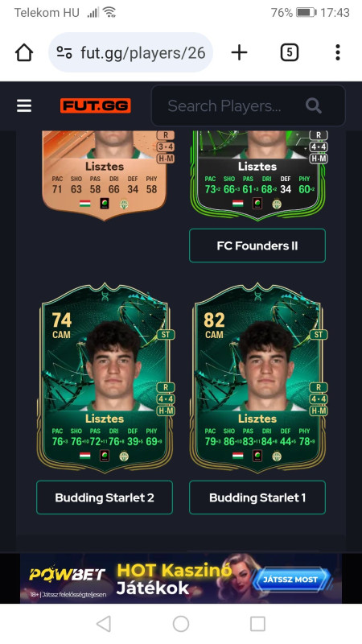362x644 pixels.
Task: Open FC Founders II evolution
Action: [257, 246]
